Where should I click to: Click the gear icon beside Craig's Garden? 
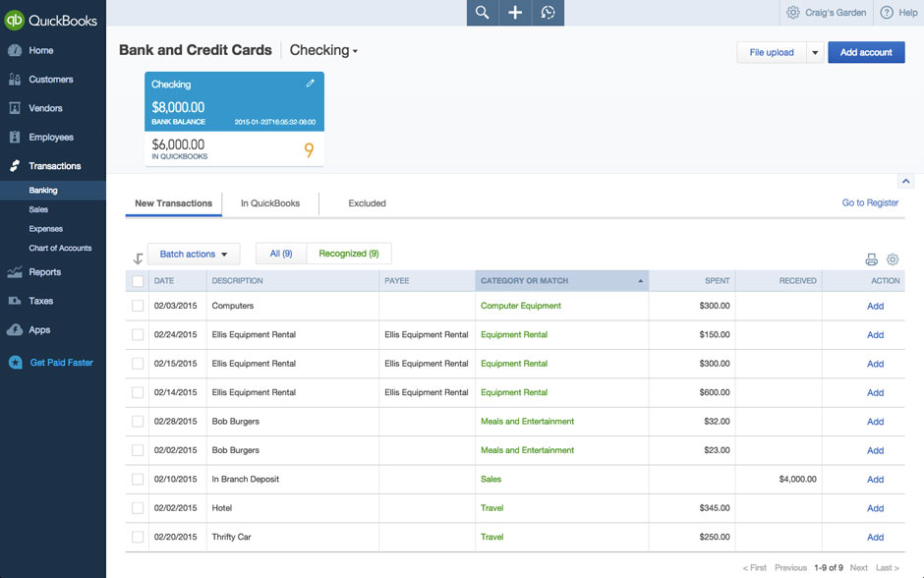[793, 13]
